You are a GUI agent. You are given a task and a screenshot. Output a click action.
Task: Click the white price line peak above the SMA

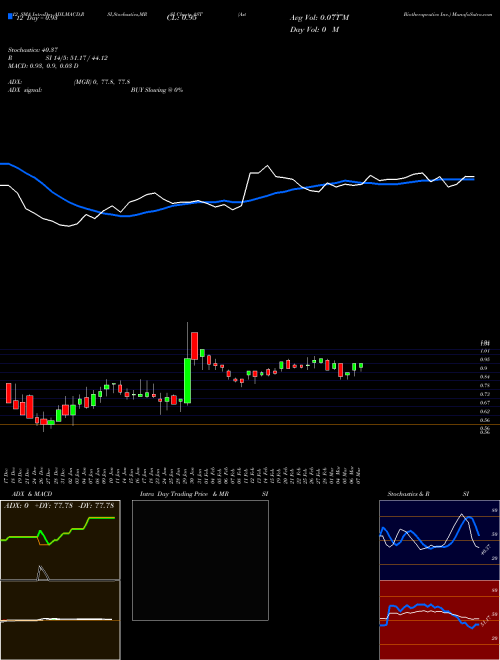coord(267,166)
